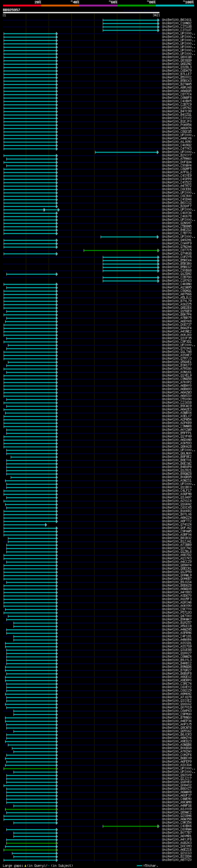Image resolution: width=197 pixels, height=868 pixels.
Task: Open hit UniRef100_Q8XCQ8
Action: tap(177, 57)
